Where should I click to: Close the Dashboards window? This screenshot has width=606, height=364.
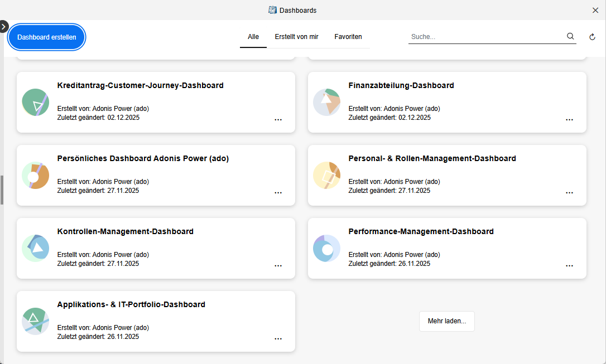point(595,11)
